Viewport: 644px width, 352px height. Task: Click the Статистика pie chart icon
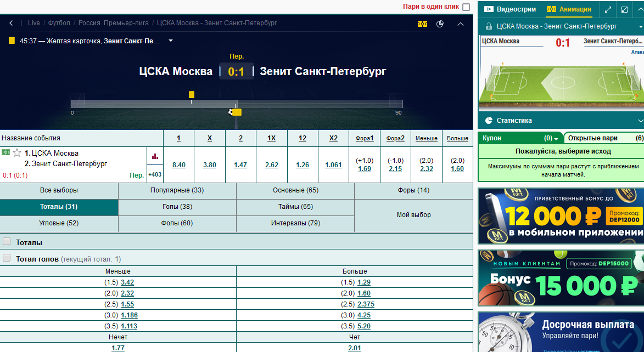[x=489, y=121]
